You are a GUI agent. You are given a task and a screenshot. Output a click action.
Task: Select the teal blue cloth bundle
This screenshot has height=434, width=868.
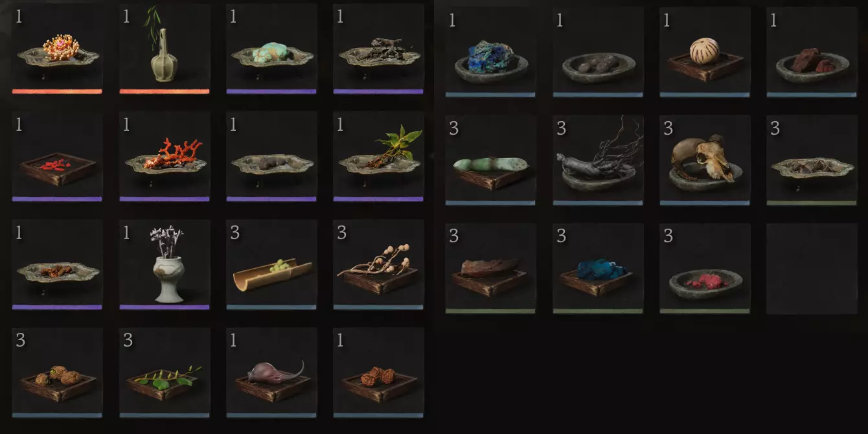pyautogui.click(x=598, y=269)
